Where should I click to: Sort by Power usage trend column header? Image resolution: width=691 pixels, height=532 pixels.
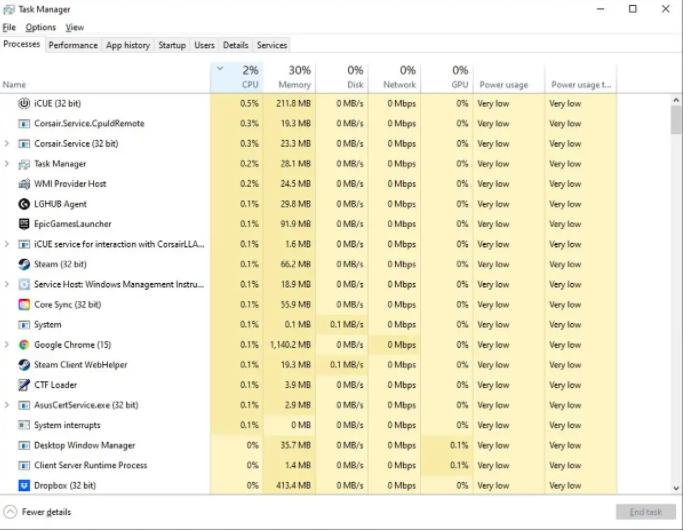pyautogui.click(x=581, y=77)
